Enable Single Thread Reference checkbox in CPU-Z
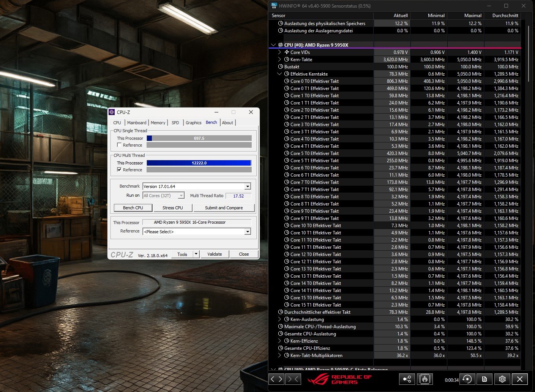Screen dimensions: 535x392 pos(119,145)
